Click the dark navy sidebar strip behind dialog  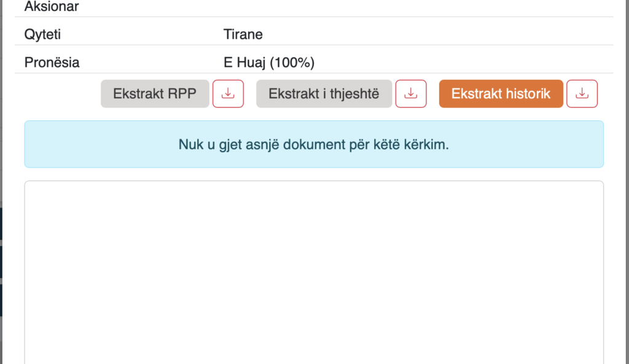[x=1, y=261]
